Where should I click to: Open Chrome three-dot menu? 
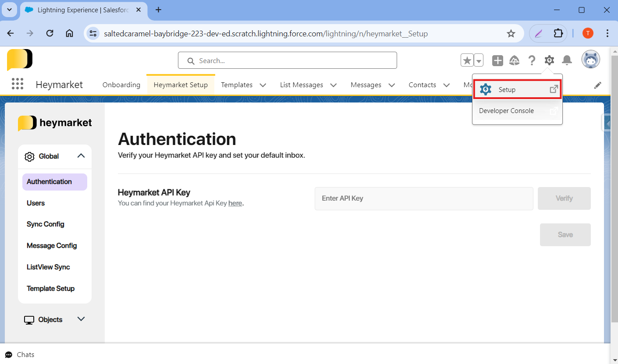tap(607, 33)
